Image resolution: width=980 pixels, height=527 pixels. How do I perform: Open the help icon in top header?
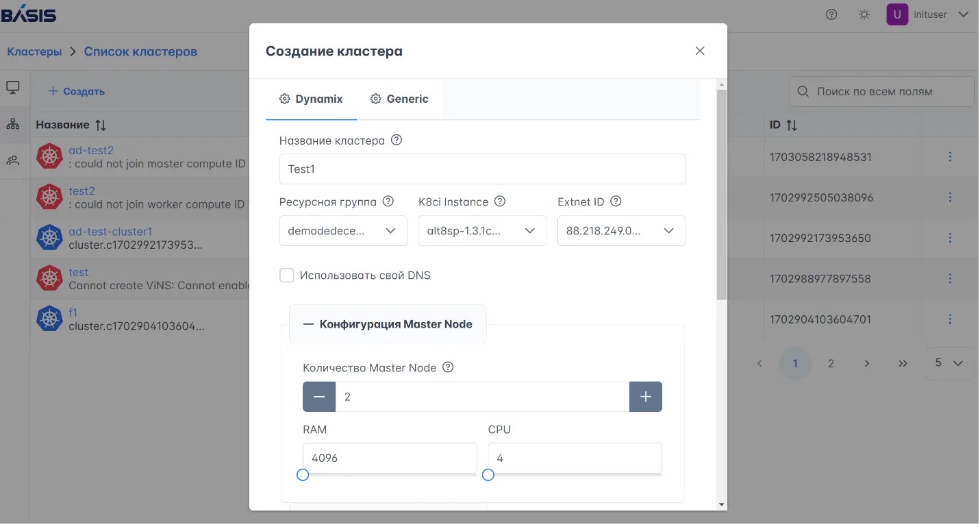point(831,14)
